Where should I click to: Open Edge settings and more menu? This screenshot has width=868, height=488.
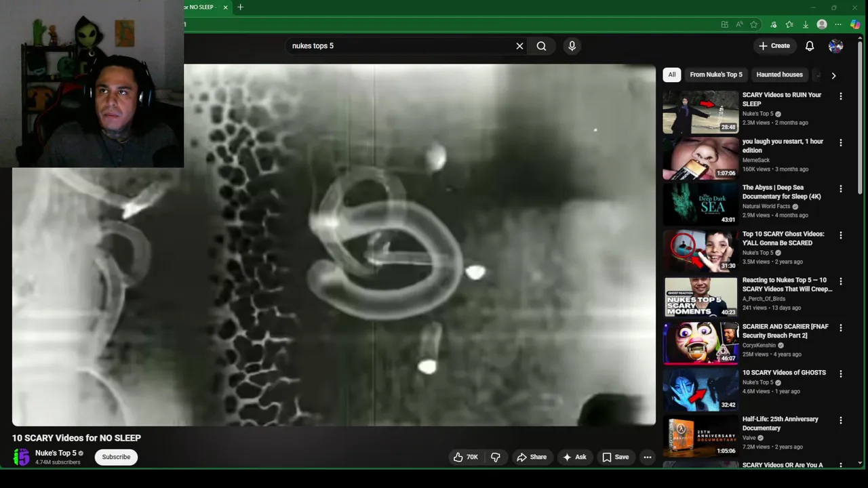pyautogui.click(x=838, y=24)
